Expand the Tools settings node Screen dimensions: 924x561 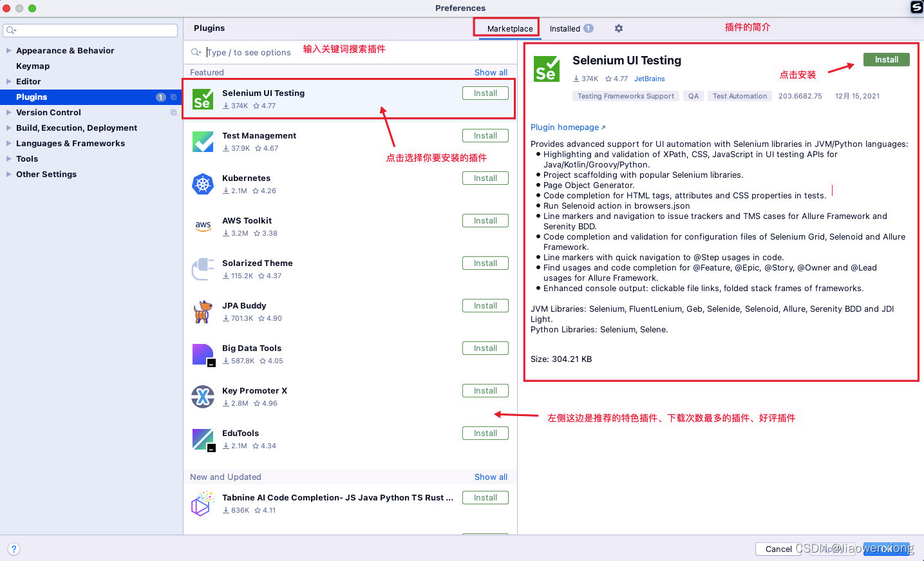coord(8,158)
